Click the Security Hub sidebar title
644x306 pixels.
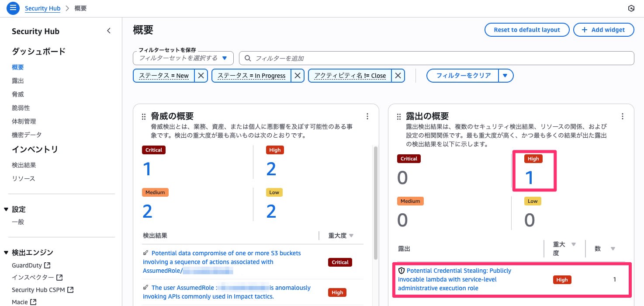35,31
